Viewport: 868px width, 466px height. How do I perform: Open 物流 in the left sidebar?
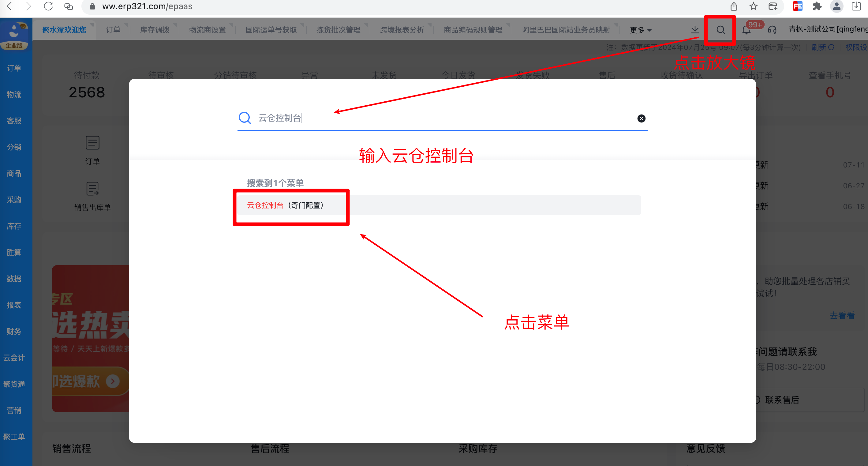coord(14,94)
